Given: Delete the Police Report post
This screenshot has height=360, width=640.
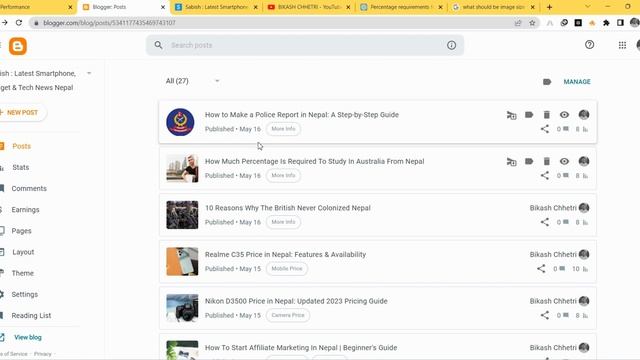Looking at the screenshot, I should 547,115.
